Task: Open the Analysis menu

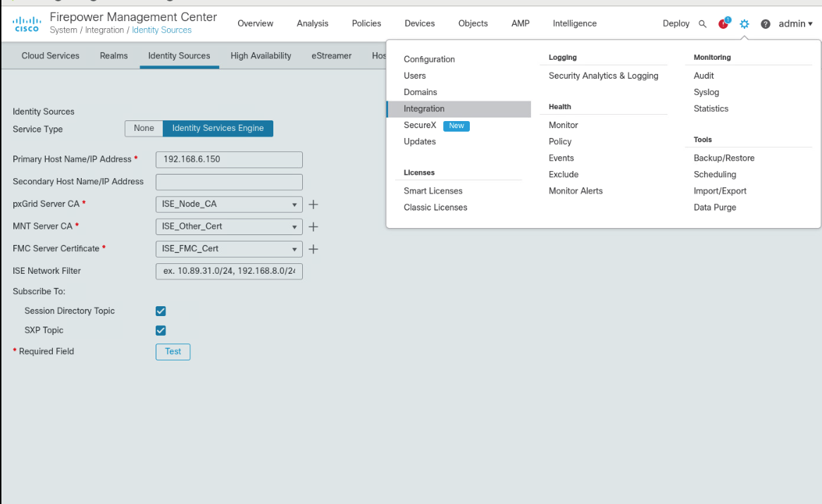Action: [x=313, y=23]
